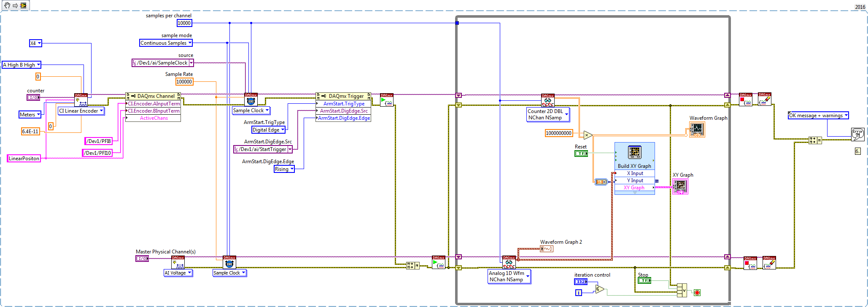Click the Master Physical Channel(s) I/O terminal
This screenshot has height=307, width=868.
click(142, 259)
